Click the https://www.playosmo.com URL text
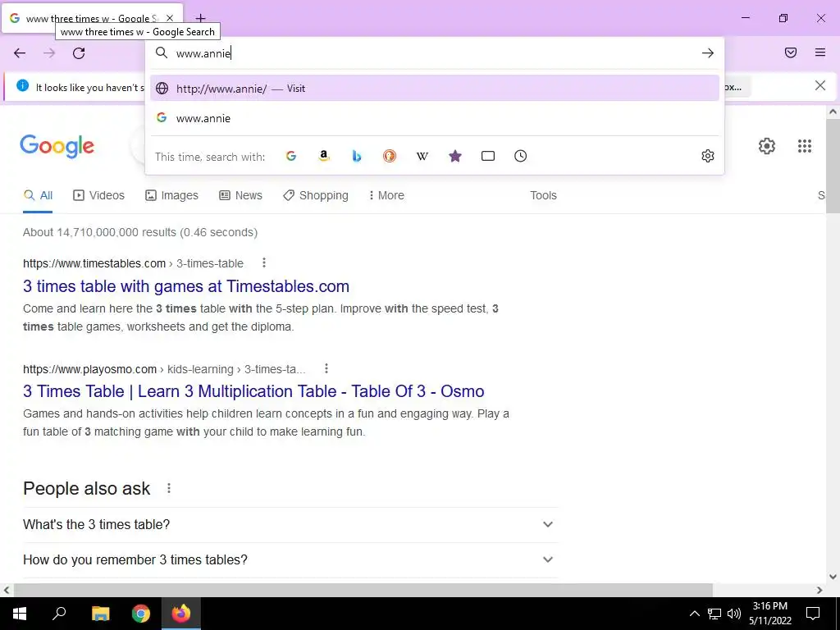840x630 pixels. (89, 369)
